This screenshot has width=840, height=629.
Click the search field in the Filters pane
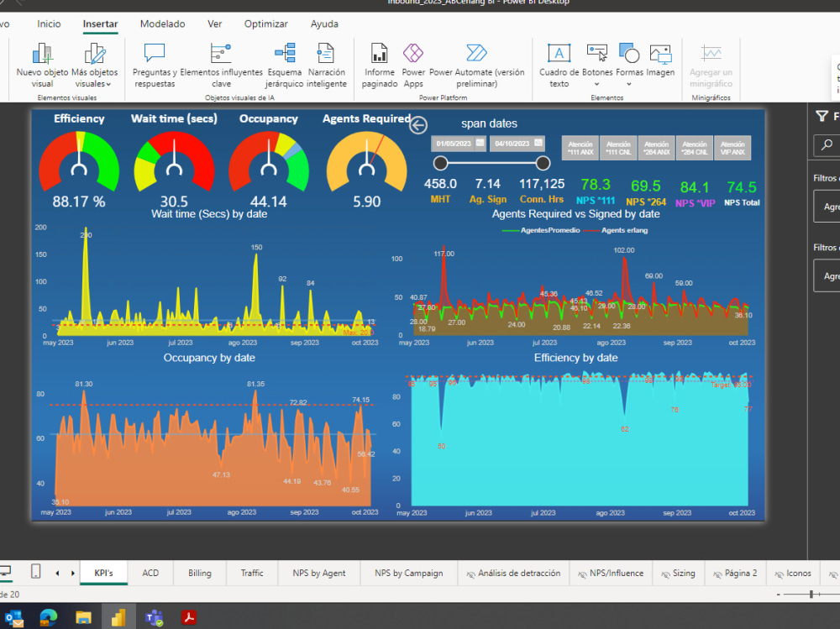826,144
